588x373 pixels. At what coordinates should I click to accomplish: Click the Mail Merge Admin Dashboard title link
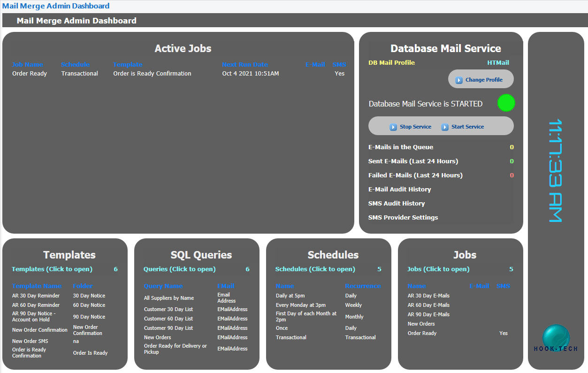[x=56, y=6]
